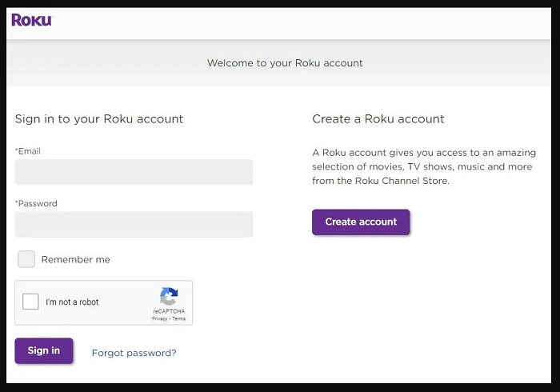This screenshot has height=392, width=560.
Task: Click the Roku account description paragraph
Action: pyautogui.click(x=424, y=166)
